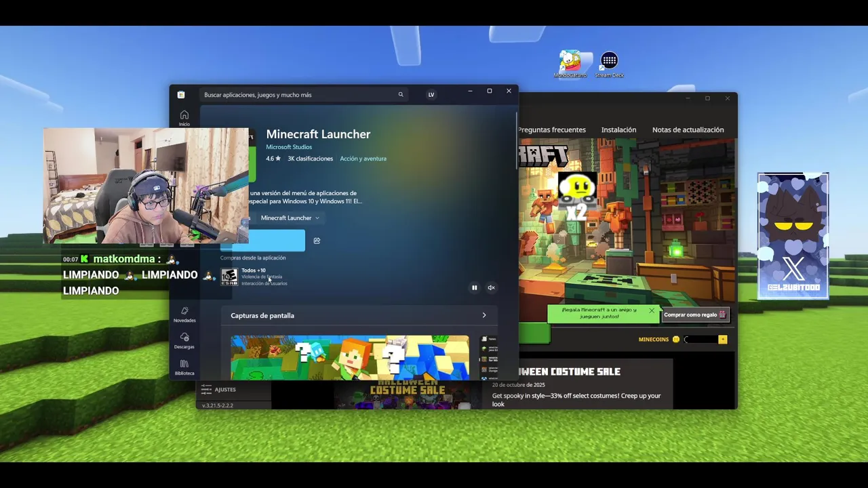Click version text v.3.21.5-2.2.2

(x=218, y=405)
